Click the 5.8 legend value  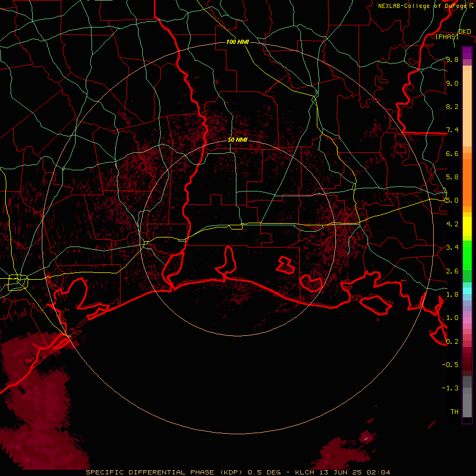pyautogui.click(x=452, y=177)
